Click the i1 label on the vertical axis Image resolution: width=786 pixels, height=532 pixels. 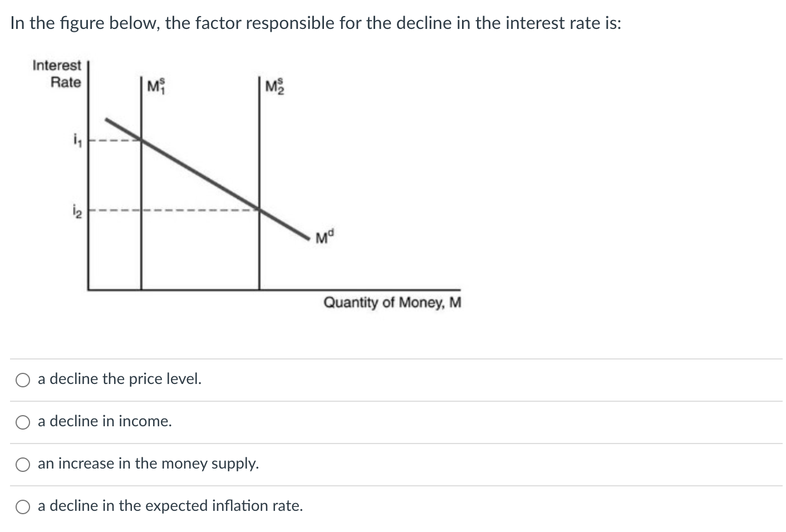click(77, 140)
